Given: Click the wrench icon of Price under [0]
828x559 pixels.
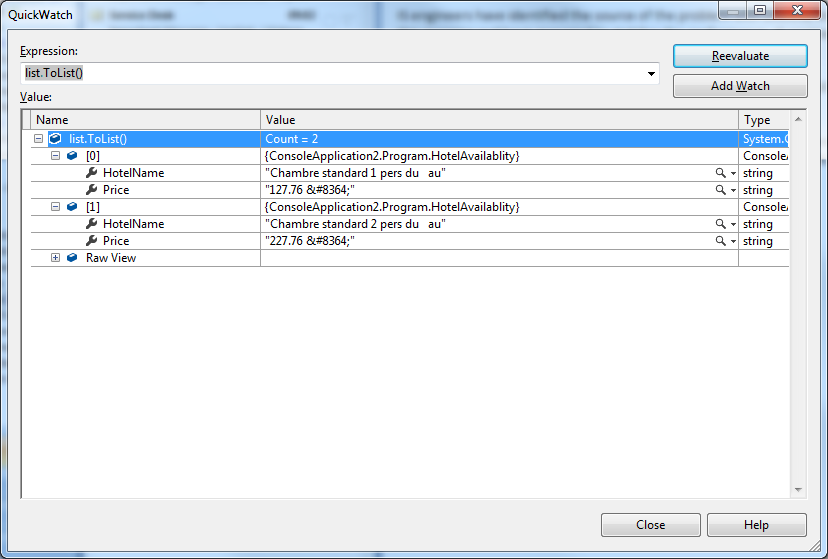Looking at the screenshot, I should [91, 190].
